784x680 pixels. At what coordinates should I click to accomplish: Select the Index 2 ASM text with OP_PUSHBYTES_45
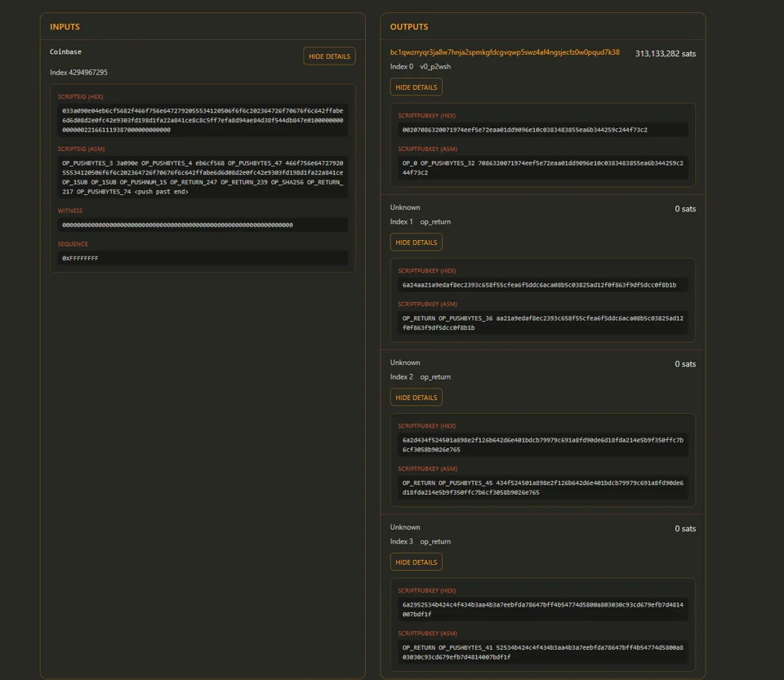[x=543, y=487]
